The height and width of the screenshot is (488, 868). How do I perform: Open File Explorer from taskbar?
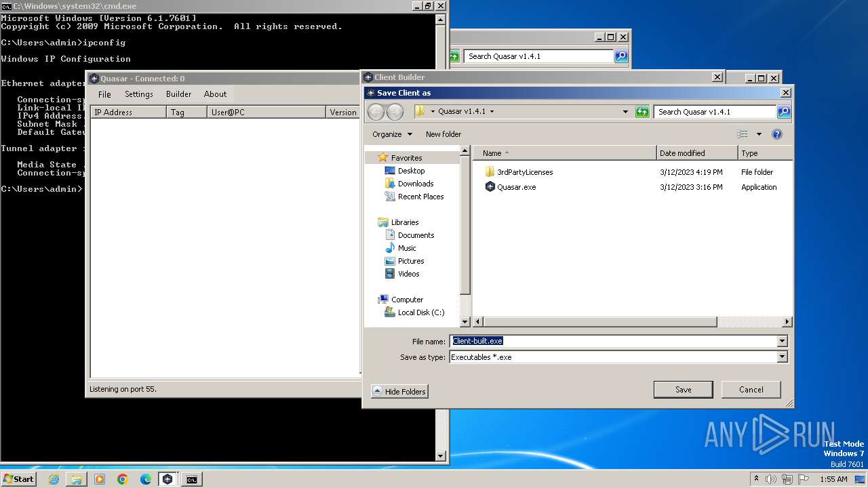(x=77, y=479)
